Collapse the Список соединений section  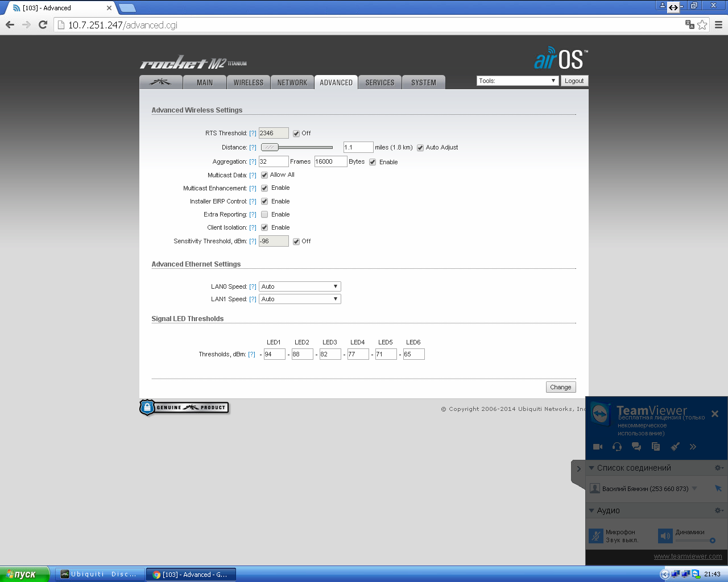tap(591, 468)
